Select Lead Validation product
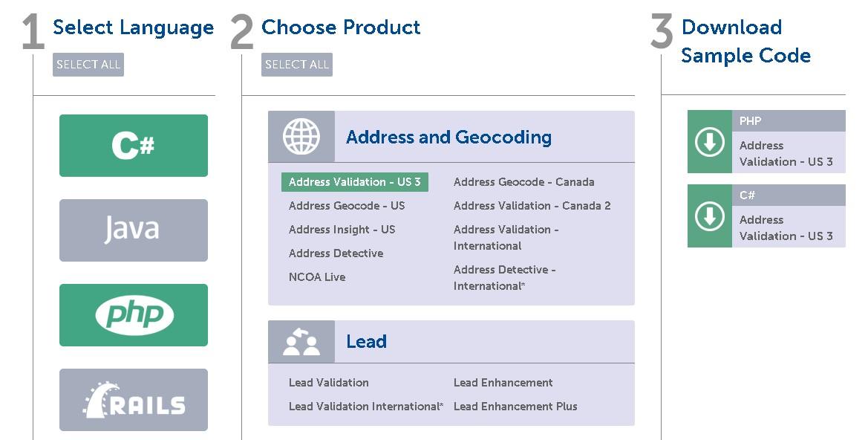Screen dimensions: 868x440 pyautogui.click(x=328, y=383)
